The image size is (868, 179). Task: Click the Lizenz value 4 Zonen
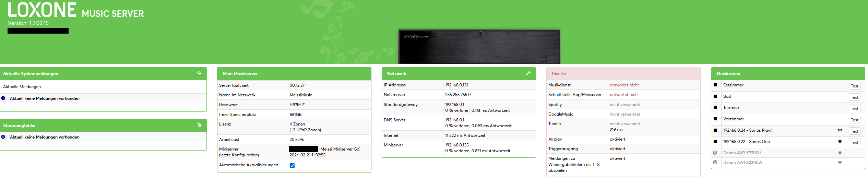[297, 124]
